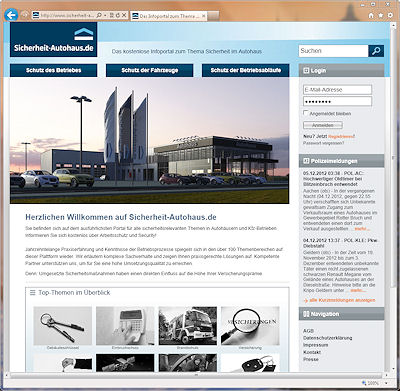The image size is (400, 391).
Task: Collapse the Navigation panel via header icon
Action: (x=306, y=314)
